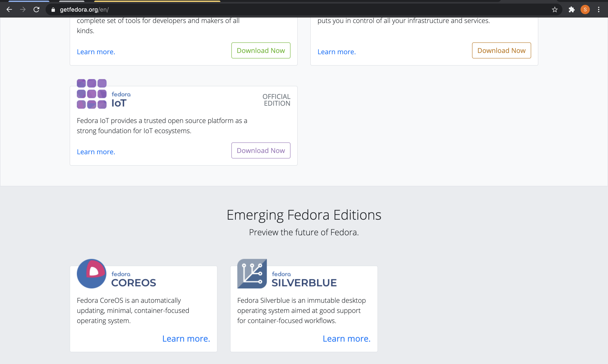Go forward using the browser arrow
The height and width of the screenshot is (364, 608).
coord(23,9)
